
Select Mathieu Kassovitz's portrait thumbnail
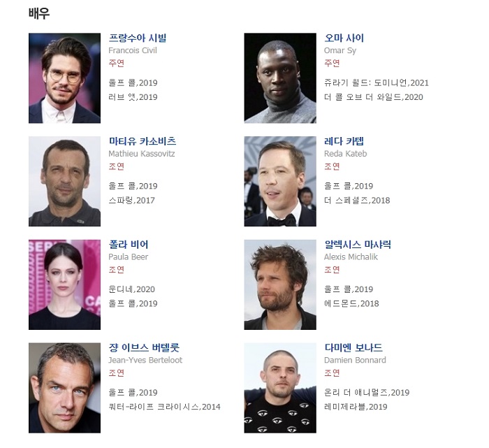[x=64, y=181]
